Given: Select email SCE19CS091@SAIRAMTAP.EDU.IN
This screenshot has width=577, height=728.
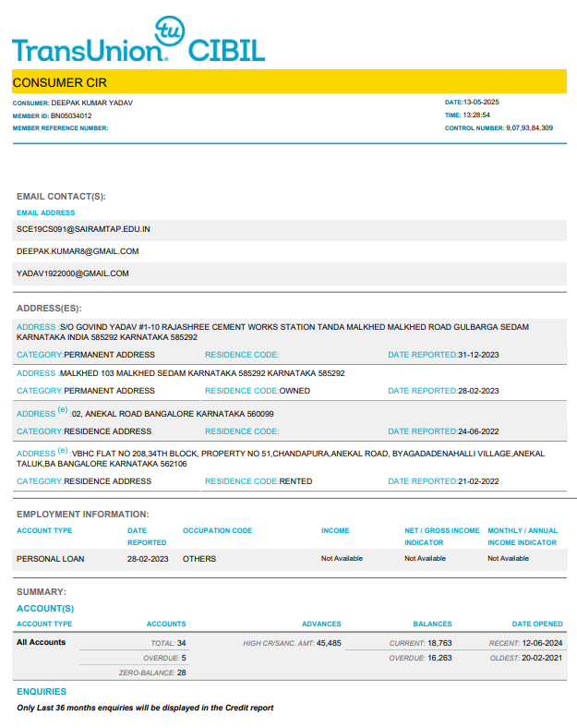Looking at the screenshot, I should [83, 229].
